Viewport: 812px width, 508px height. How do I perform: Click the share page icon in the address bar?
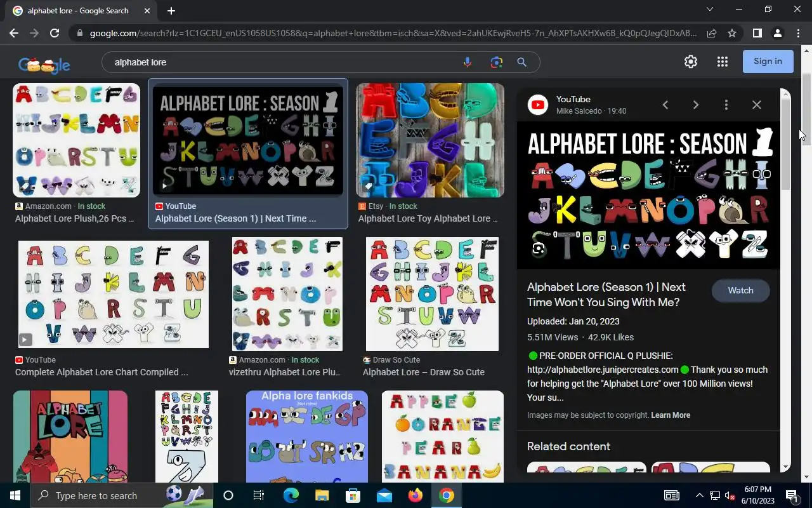point(712,33)
